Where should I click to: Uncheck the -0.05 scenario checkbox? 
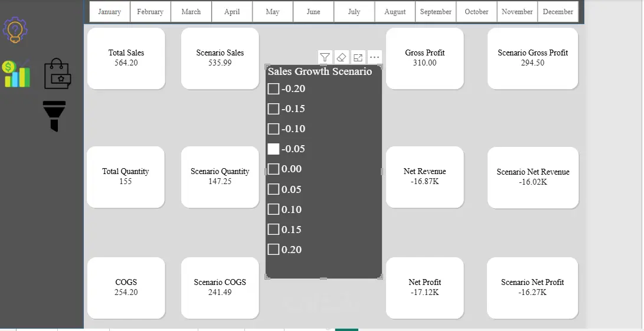coord(273,149)
